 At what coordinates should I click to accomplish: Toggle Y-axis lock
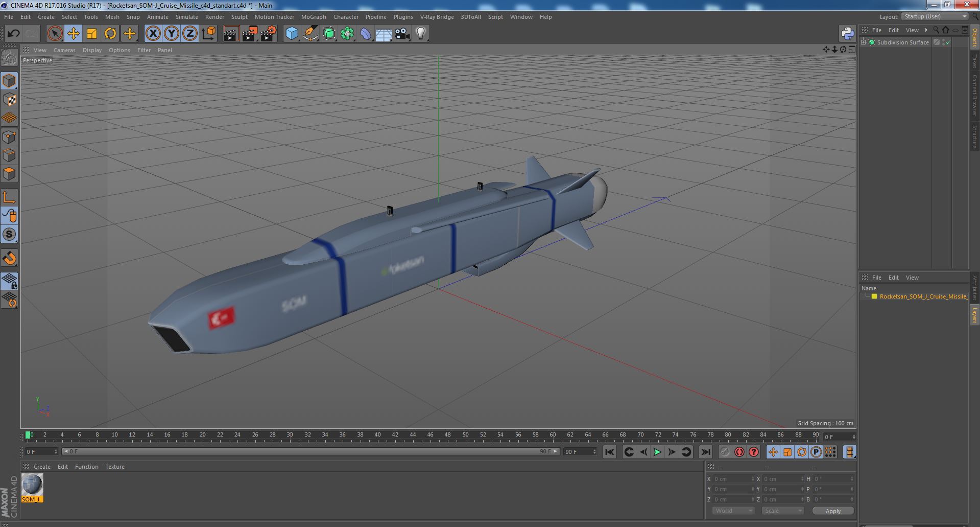pos(172,34)
